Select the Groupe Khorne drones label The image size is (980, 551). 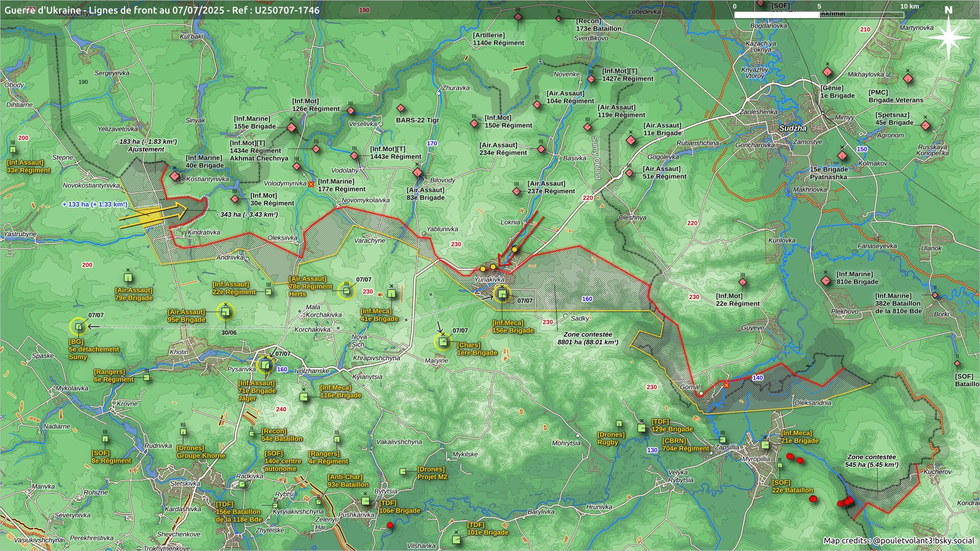(201, 452)
